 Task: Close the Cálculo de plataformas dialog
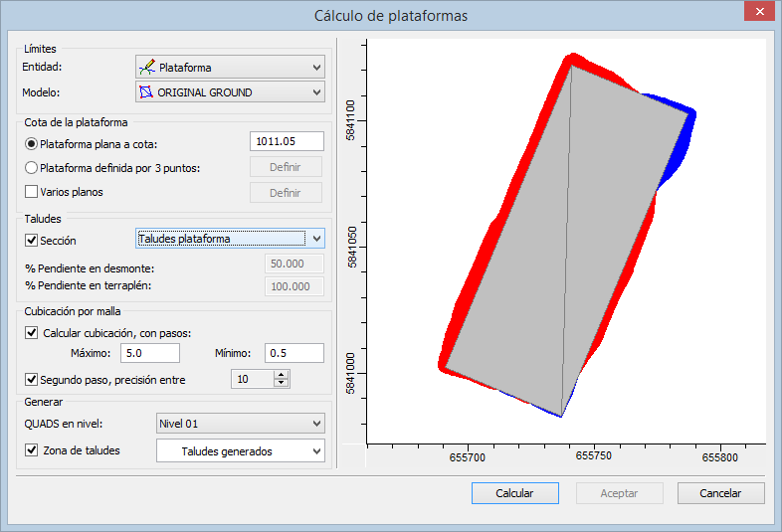[x=759, y=11]
